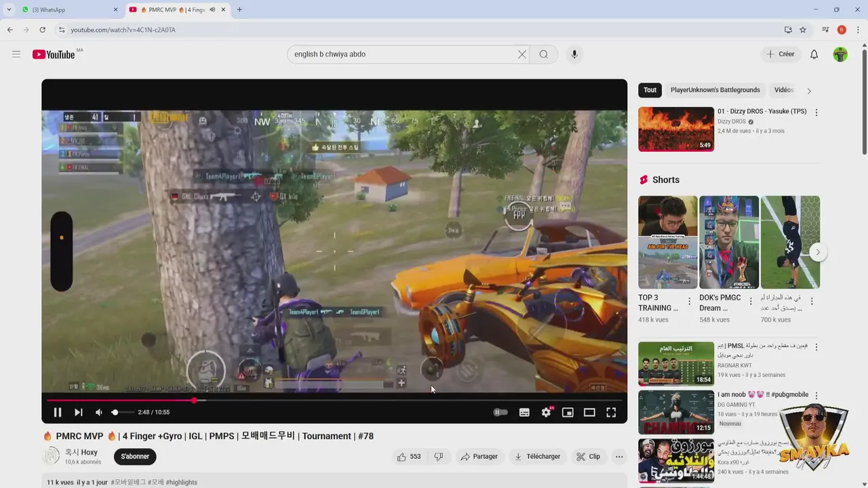Open the tab search dropdown arrow
The height and width of the screenshot is (488, 868).
8,10
